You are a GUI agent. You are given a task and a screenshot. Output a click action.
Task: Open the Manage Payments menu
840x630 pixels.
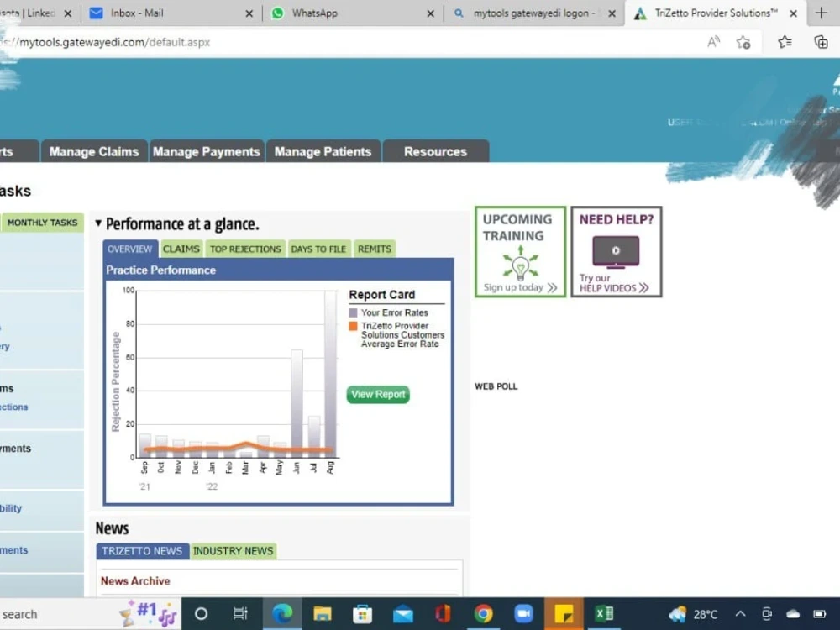[x=207, y=151]
